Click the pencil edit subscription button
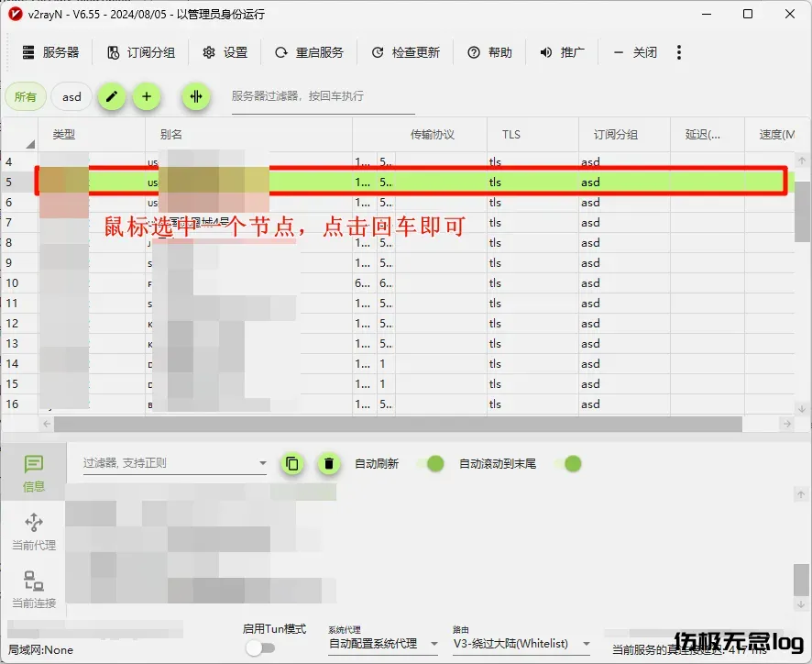The width and height of the screenshot is (812, 664). click(x=112, y=96)
